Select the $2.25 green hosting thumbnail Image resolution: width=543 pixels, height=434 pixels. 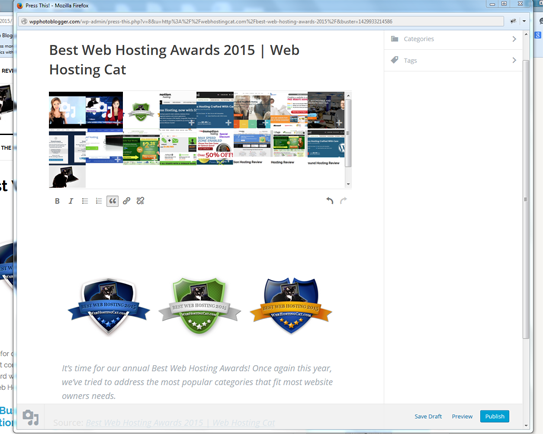pyautogui.click(x=141, y=147)
